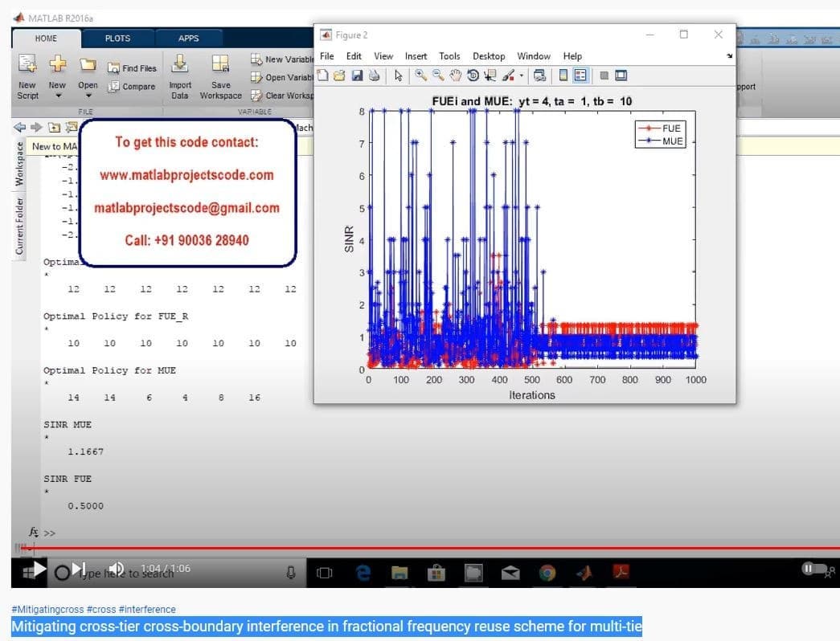840x641 pixels.
Task: Click the Insert Colorbar icon
Action: (563, 76)
